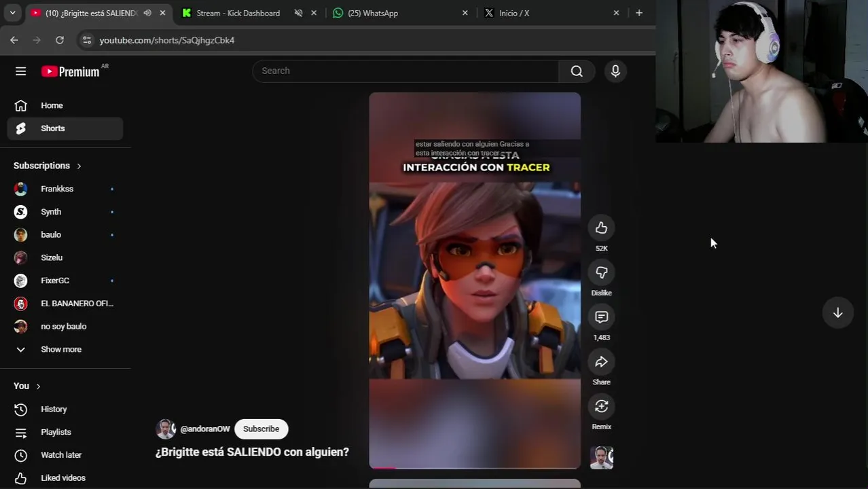
Task: View site information icon in address bar
Action: (86, 40)
